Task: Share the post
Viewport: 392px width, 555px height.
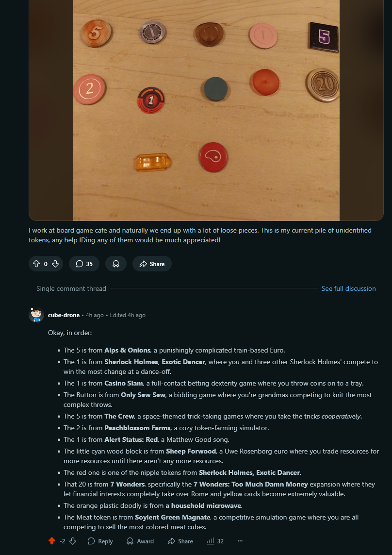Action: click(x=152, y=264)
